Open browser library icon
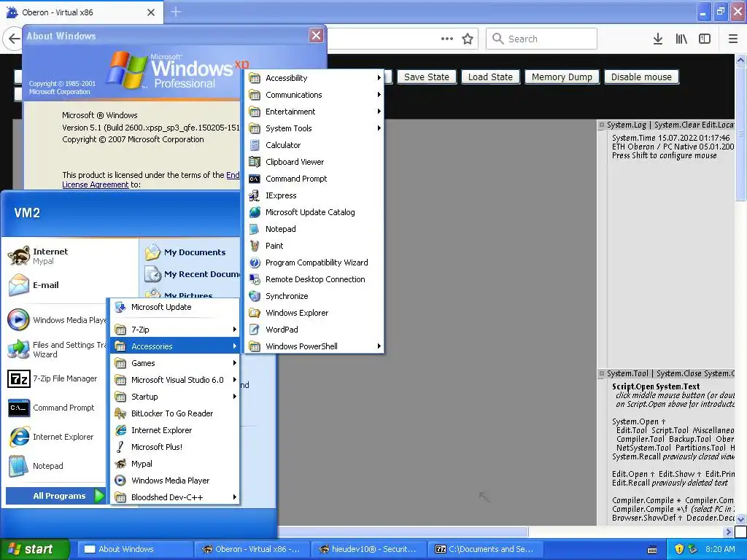This screenshot has height=560, width=747. coord(681,39)
